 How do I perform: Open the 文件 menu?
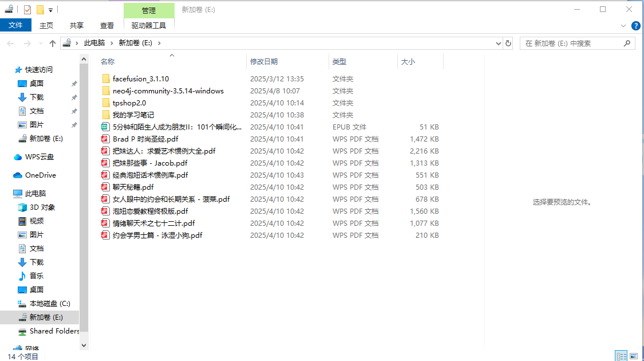pyautogui.click(x=15, y=25)
